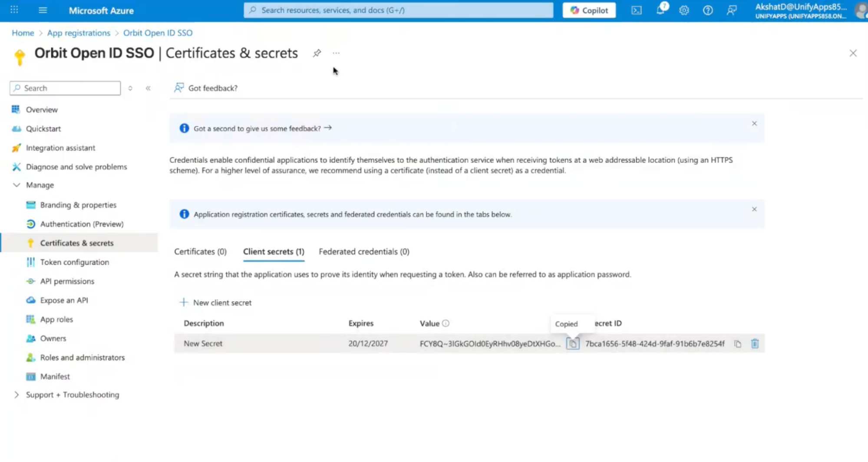Click Got feedback? command
The width and height of the screenshot is (868, 462).
[206, 88]
